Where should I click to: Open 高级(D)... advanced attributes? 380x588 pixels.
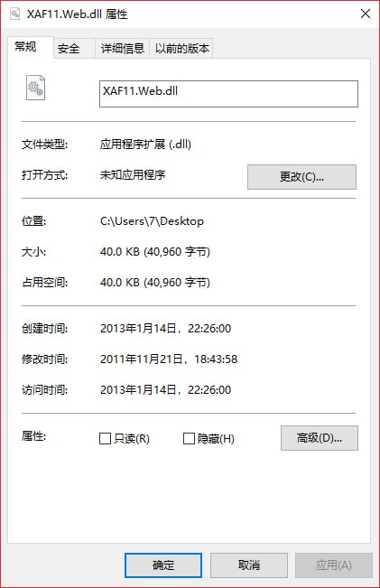pos(320,438)
